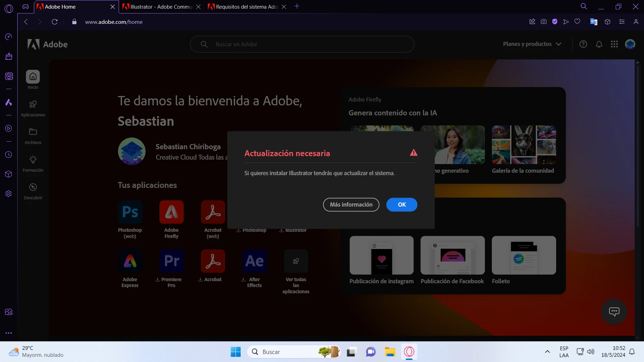Screen dimensions: 644x362
Task: Click the Actualización necesaria warning triangle icon
Action: pyautogui.click(x=414, y=153)
